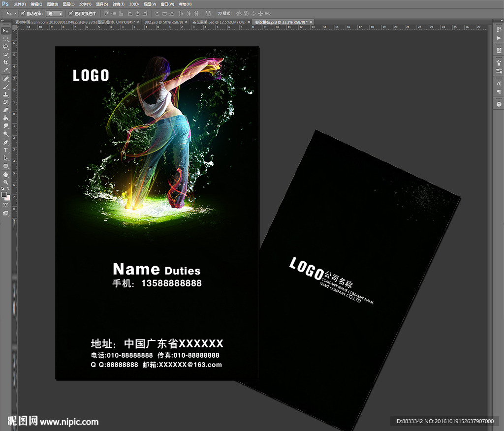Image resolution: width=504 pixels, height=431 pixels.
Task: Select the Zoom tool
Action: coord(6,182)
